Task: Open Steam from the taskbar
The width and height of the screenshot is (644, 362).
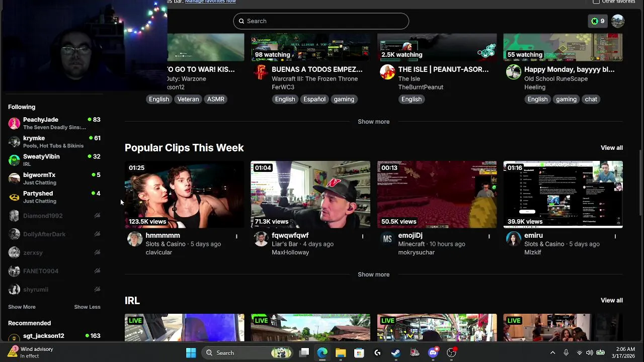Action: 396,353
